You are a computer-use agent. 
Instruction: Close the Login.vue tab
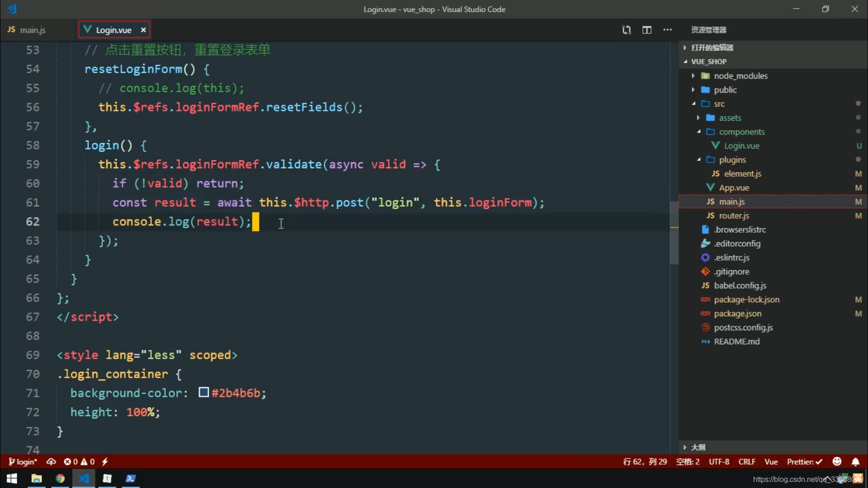click(x=143, y=30)
